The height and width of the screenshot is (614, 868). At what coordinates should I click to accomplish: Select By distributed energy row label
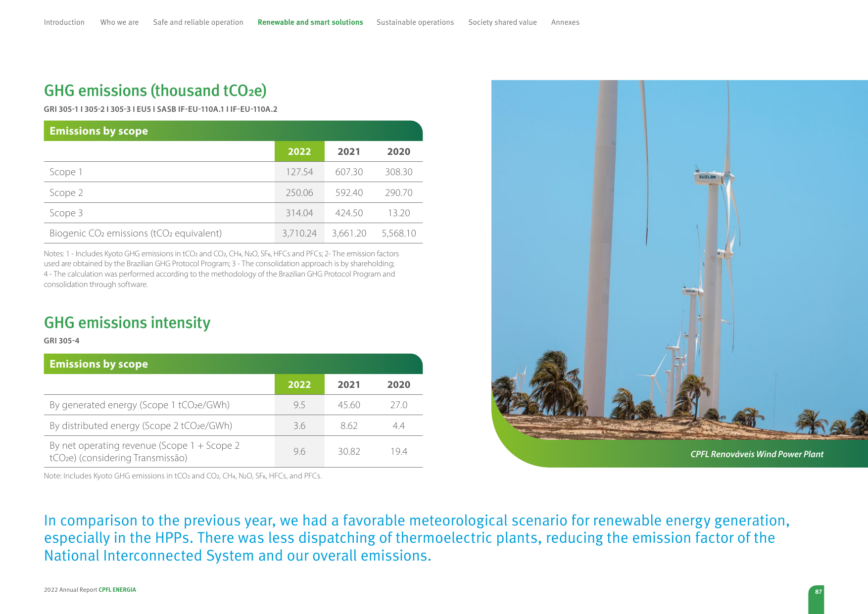[x=141, y=425]
